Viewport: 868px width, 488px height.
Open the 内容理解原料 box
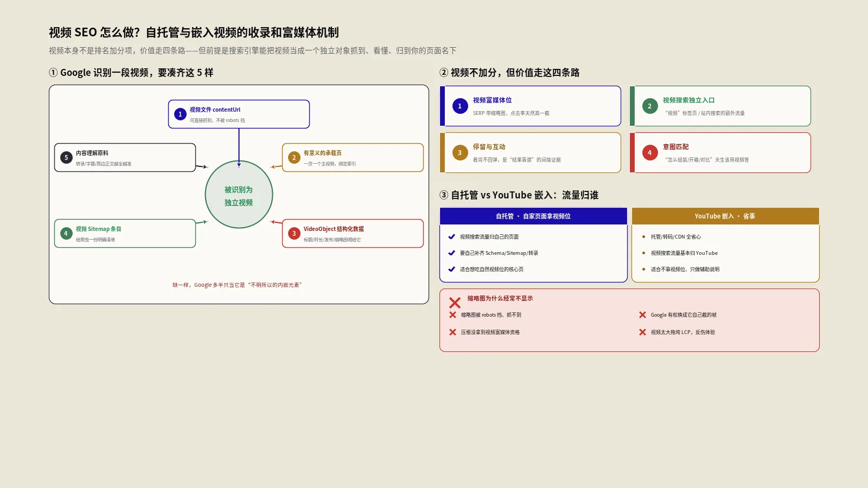point(125,158)
